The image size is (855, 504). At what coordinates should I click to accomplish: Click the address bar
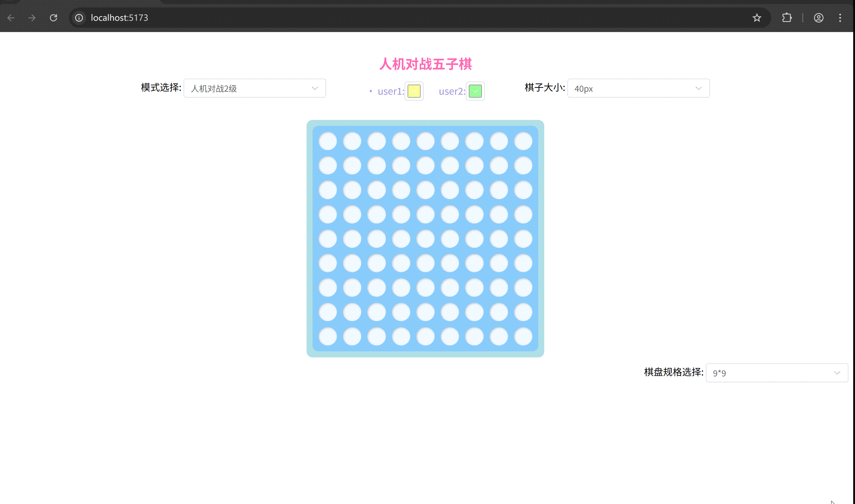(x=238, y=18)
